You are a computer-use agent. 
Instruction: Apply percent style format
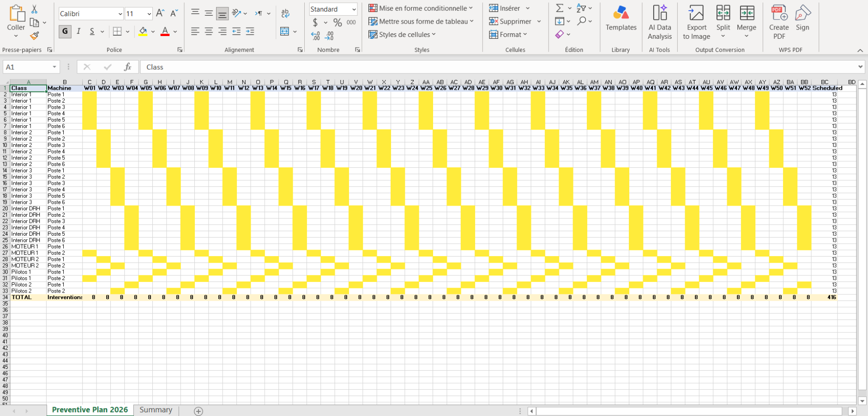tap(338, 22)
